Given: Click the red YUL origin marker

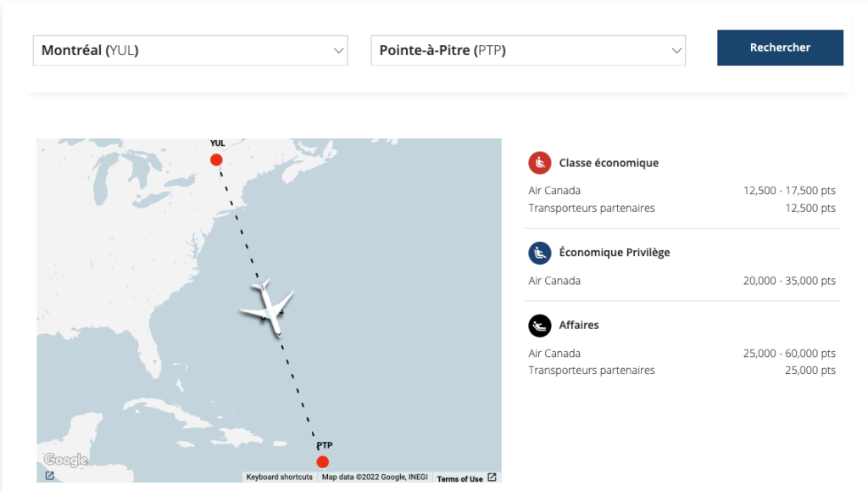Looking at the screenshot, I should click(x=216, y=159).
